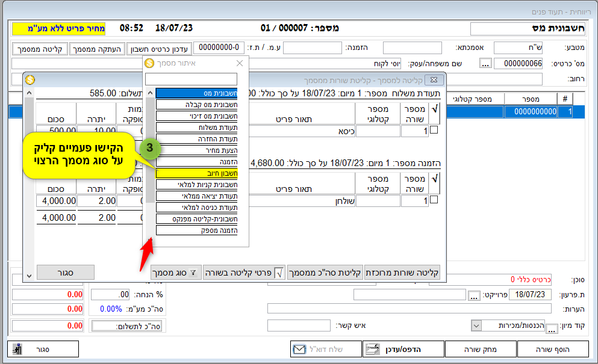The height and width of the screenshot is (364, 598).
Task: Click the 'מטבע' field showing ש"ח
Action: point(518,48)
